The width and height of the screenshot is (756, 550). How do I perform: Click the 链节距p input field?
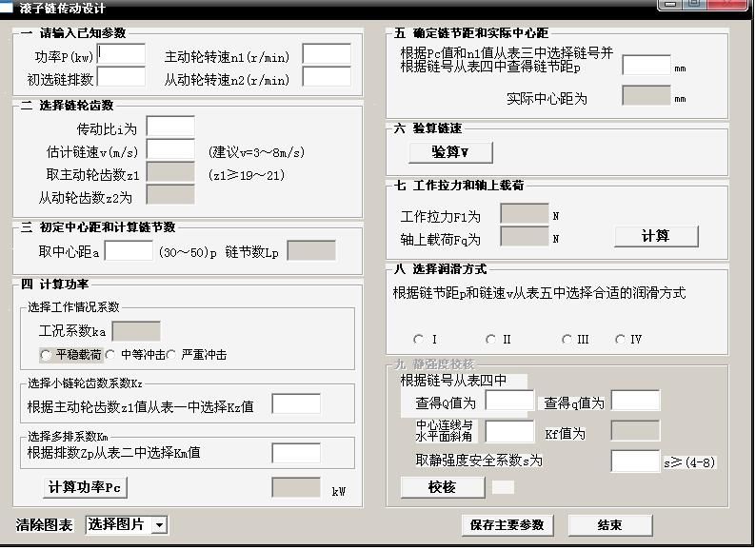(x=647, y=66)
